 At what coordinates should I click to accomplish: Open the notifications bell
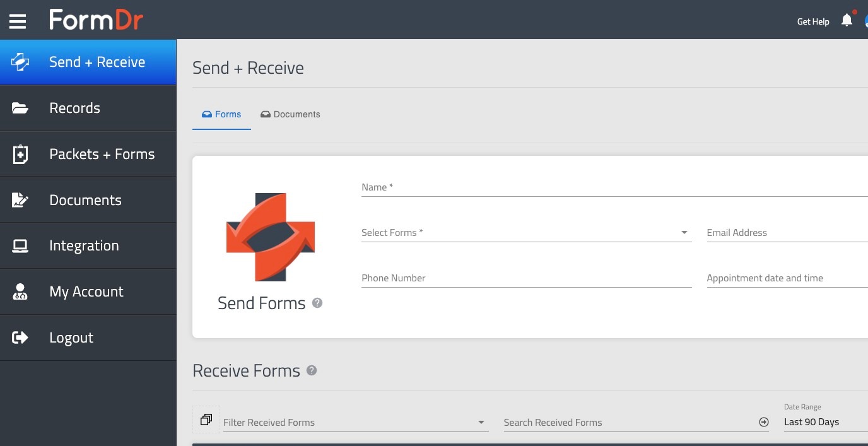coord(847,21)
